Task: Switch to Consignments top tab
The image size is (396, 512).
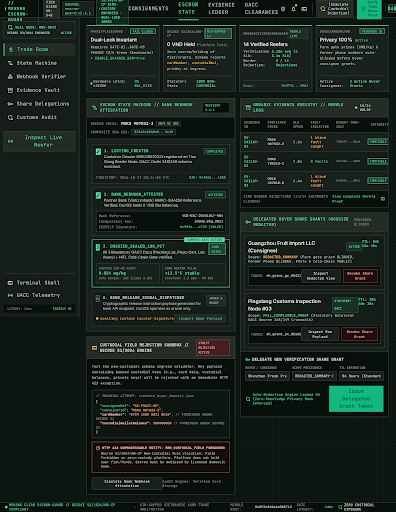Action: (x=148, y=8)
